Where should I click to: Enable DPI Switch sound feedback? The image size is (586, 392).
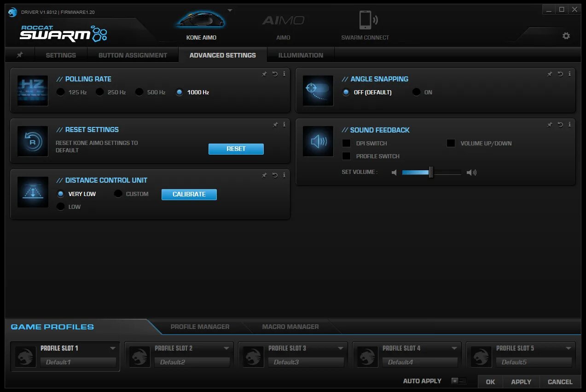point(346,143)
